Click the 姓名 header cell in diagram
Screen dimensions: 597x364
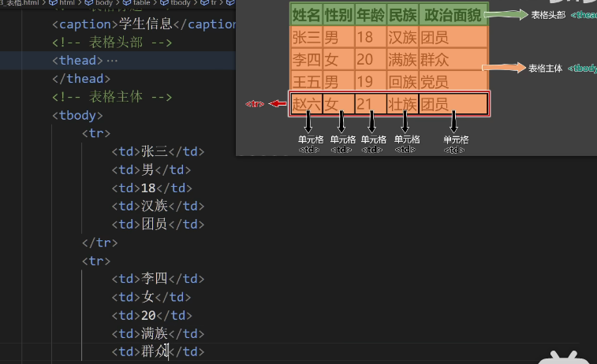(x=306, y=15)
